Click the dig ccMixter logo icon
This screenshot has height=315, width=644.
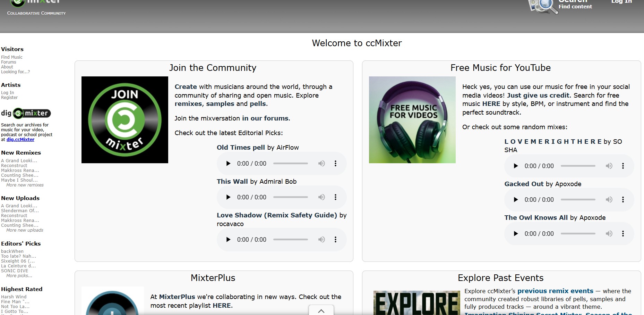26,113
